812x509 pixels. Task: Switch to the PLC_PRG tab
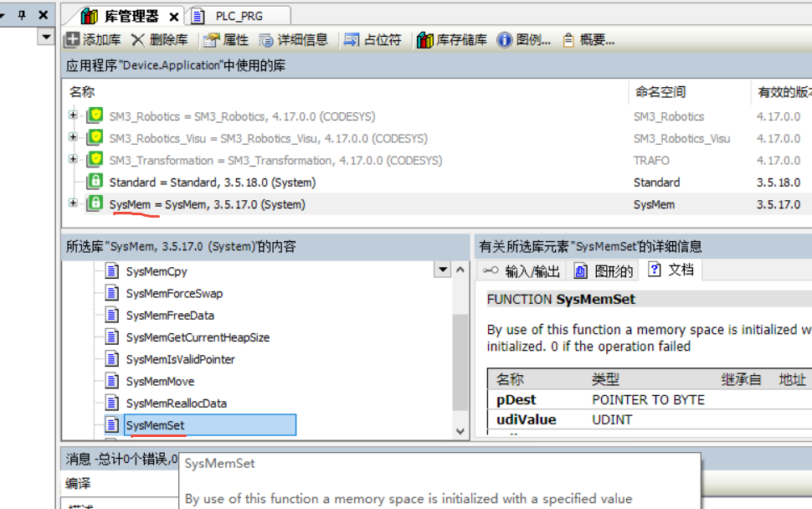click(x=239, y=16)
